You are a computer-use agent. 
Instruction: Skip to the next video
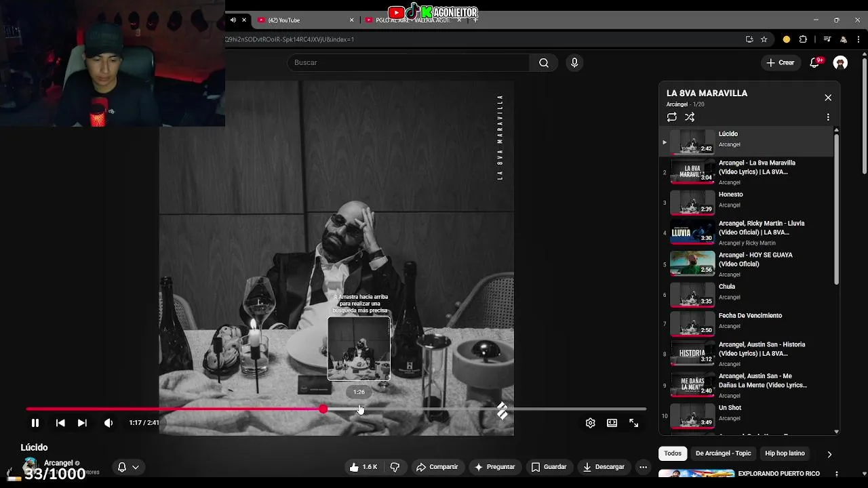click(82, 423)
